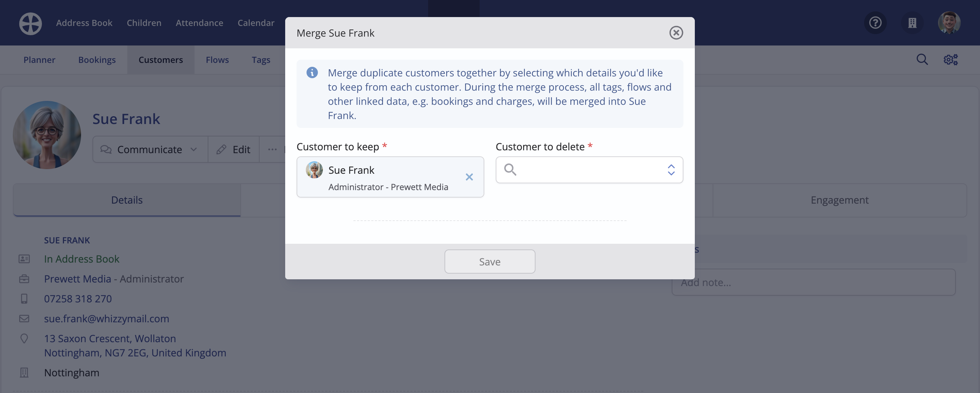Open the help question mark icon
The image size is (980, 393).
pyautogui.click(x=875, y=23)
